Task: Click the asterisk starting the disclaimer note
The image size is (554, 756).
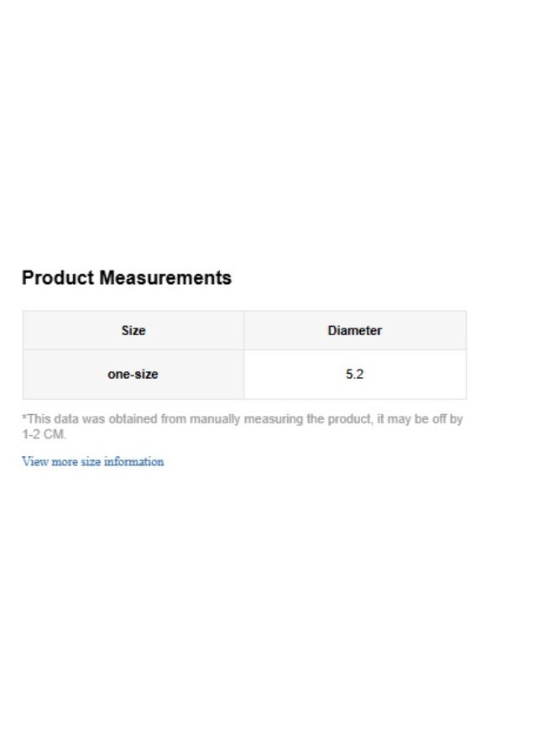Action: pos(24,417)
